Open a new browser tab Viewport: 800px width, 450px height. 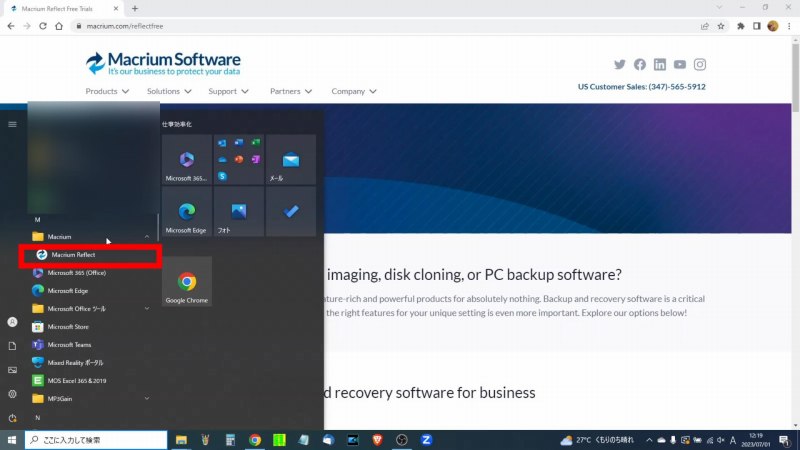135,8
